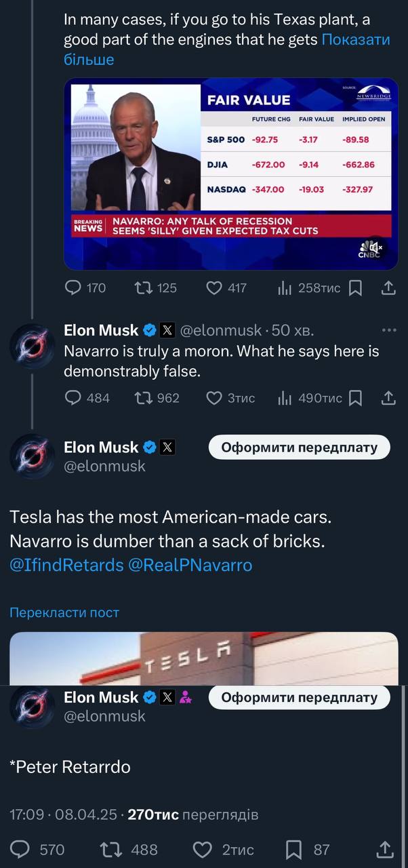Image resolution: width=408 pixels, height=868 pixels.
Task: Expand text with Показати більше
Action: (x=355, y=40)
